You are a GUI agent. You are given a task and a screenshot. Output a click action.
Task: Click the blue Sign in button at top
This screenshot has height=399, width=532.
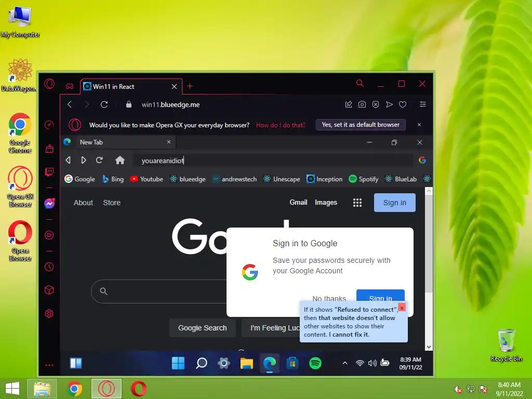(395, 203)
